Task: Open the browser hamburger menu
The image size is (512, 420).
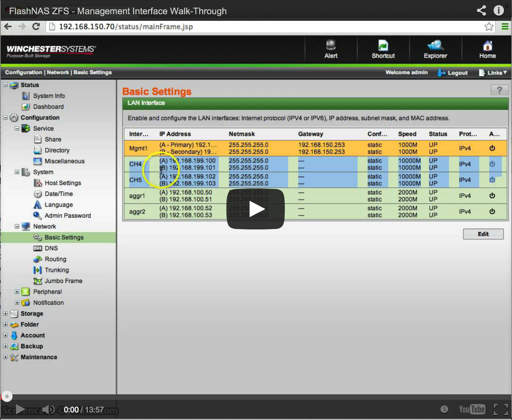Action: (x=505, y=26)
